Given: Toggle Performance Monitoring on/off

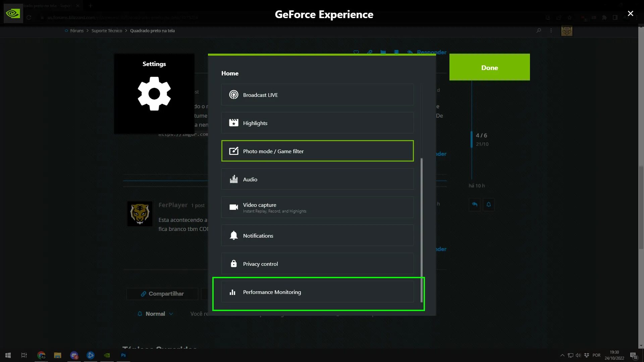Looking at the screenshot, I should click(317, 292).
